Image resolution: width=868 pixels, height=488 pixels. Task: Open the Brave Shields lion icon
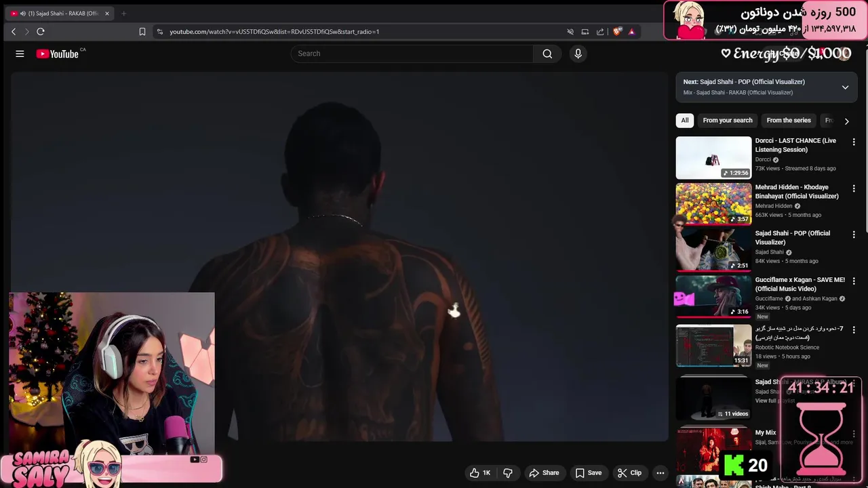617,32
